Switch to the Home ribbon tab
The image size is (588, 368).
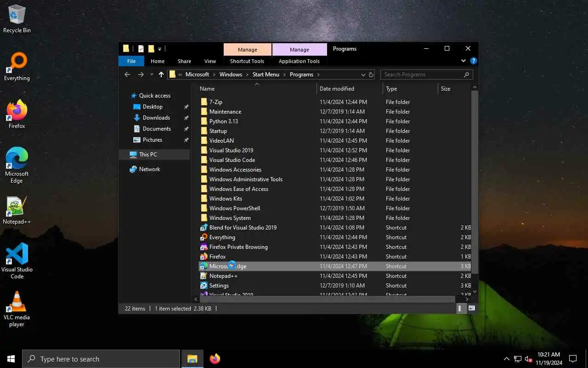click(158, 61)
